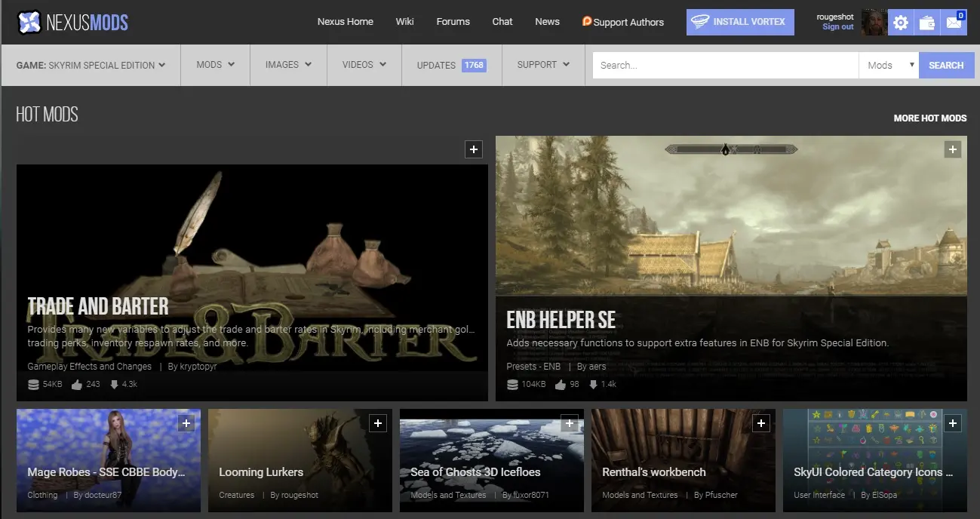Open the User Interface category link
Screen dimensions: 980x519
[819, 496]
